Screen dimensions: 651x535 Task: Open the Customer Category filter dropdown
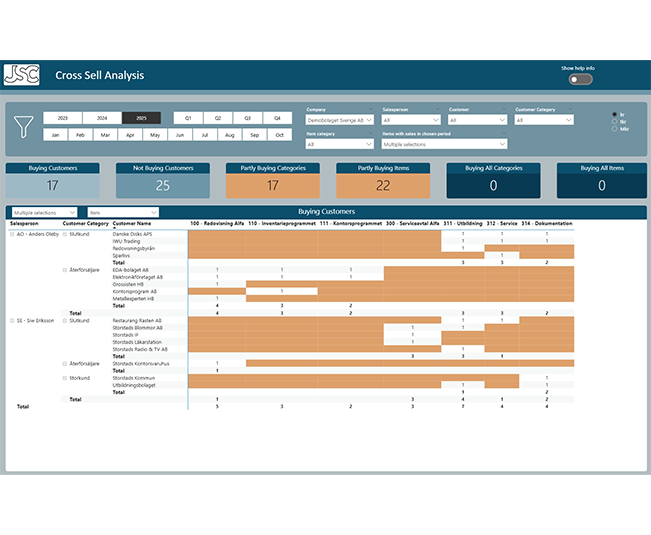click(544, 120)
